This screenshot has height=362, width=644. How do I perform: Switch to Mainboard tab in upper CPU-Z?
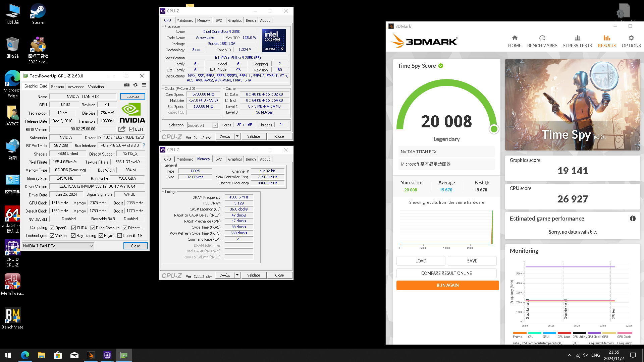(x=185, y=20)
